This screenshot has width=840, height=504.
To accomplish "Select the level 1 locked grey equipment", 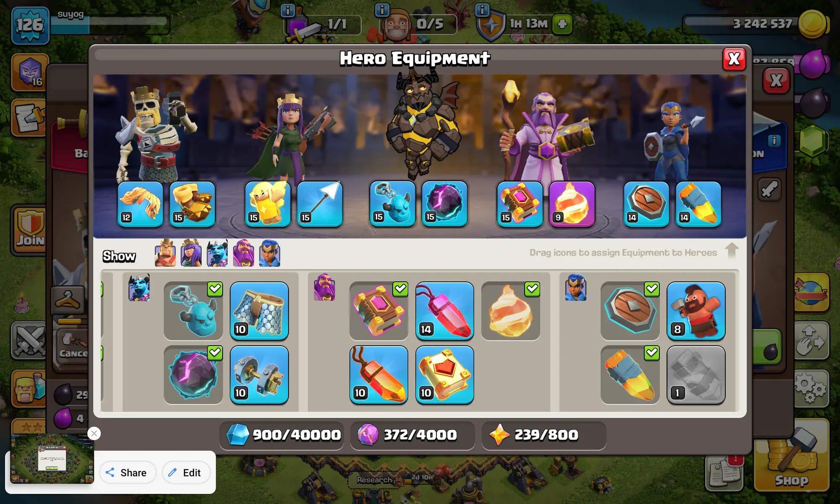I will point(696,375).
